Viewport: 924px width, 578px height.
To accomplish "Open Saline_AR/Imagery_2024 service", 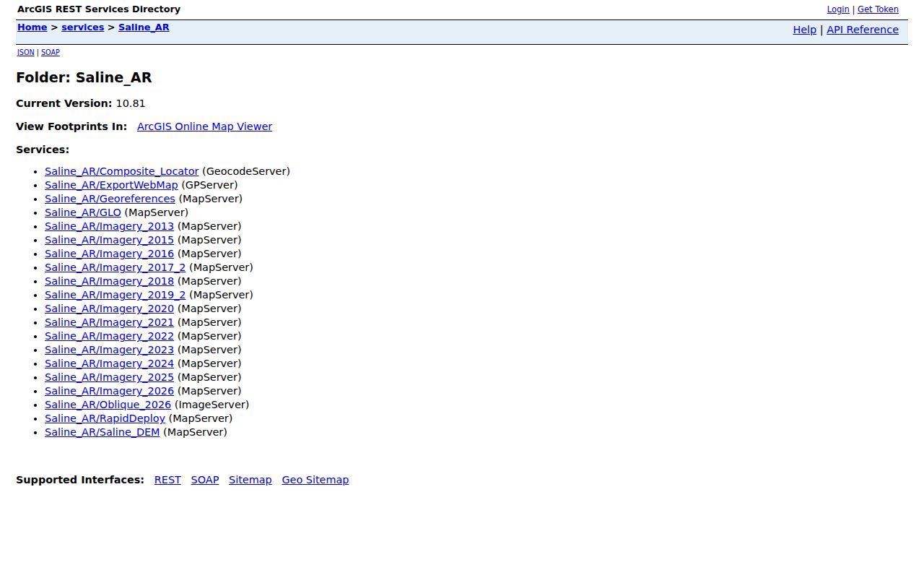I will click(x=109, y=363).
